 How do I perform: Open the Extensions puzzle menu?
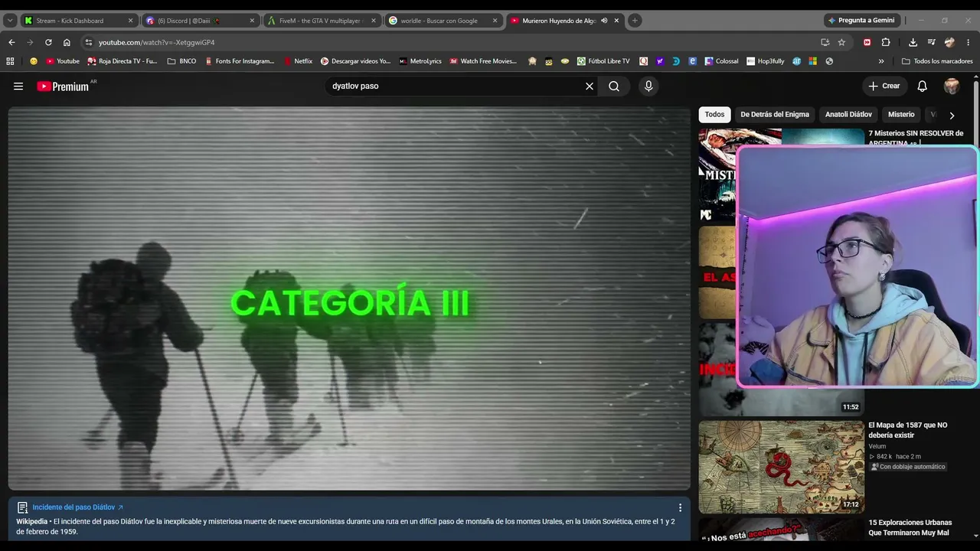(x=886, y=42)
